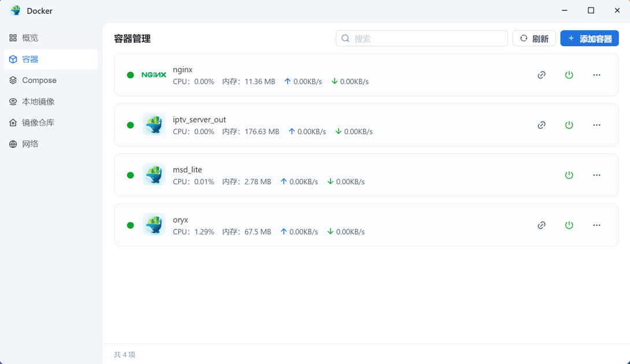Click iptv_server_out green status dot
The width and height of the screenshot is (630, 364).
[130, 125]
